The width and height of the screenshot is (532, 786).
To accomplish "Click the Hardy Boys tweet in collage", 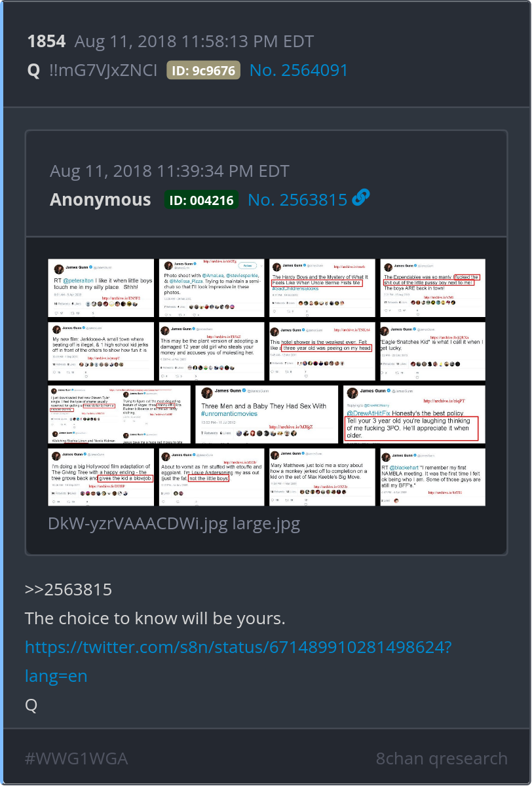I will click(322, 289).
